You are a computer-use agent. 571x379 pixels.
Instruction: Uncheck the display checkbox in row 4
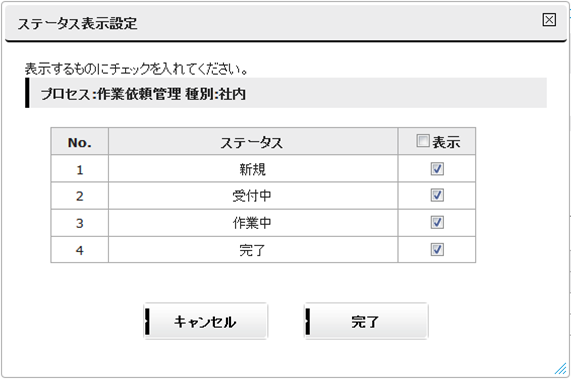click(437, 249)
